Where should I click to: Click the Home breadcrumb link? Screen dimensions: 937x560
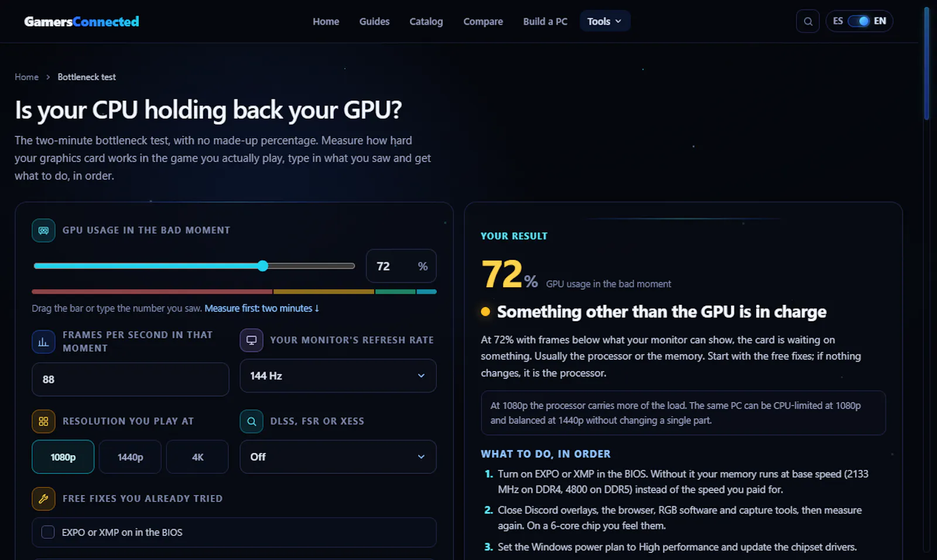26,77
